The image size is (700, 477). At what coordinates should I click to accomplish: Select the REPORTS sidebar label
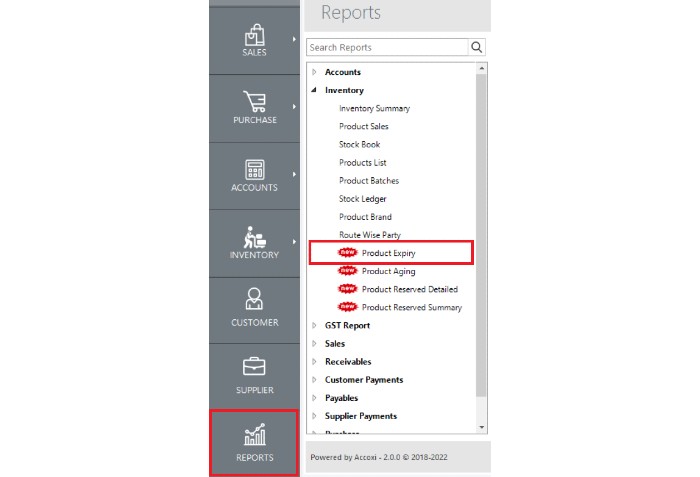coord(255,457)
